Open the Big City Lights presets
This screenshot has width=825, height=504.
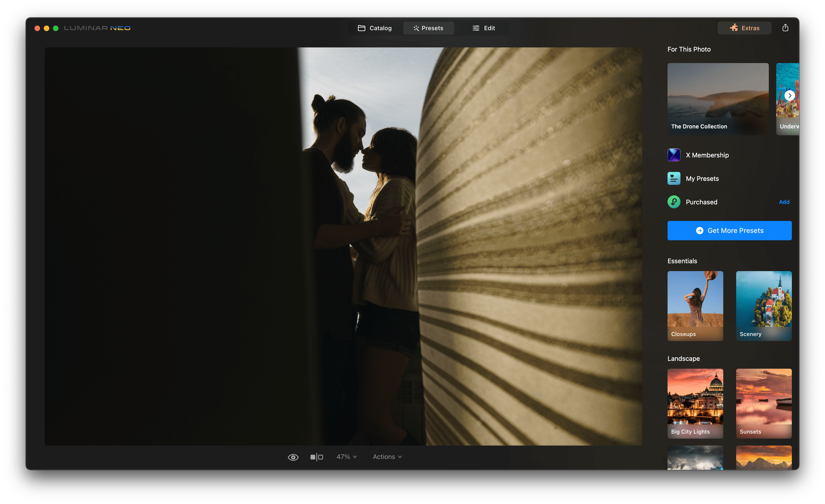(695, 403)
